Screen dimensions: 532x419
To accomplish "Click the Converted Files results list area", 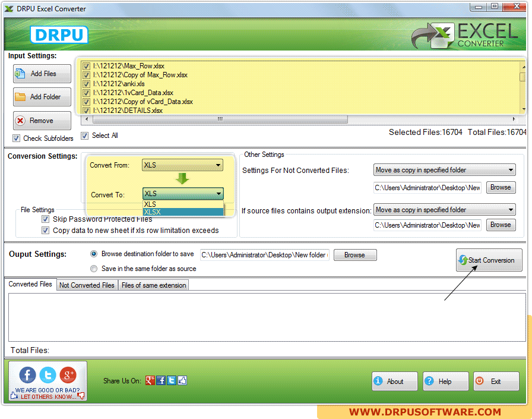I will [267, 317].
